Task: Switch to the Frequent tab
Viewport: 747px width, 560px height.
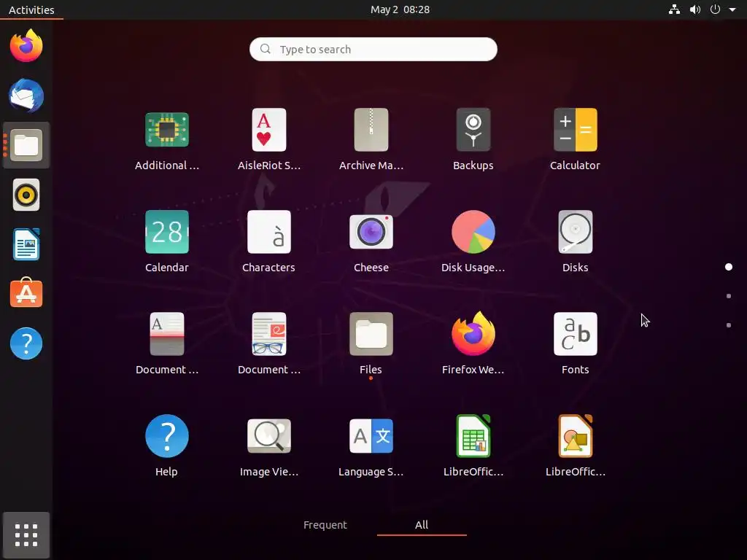Action: pyautogui.click(x=325, y=525)
